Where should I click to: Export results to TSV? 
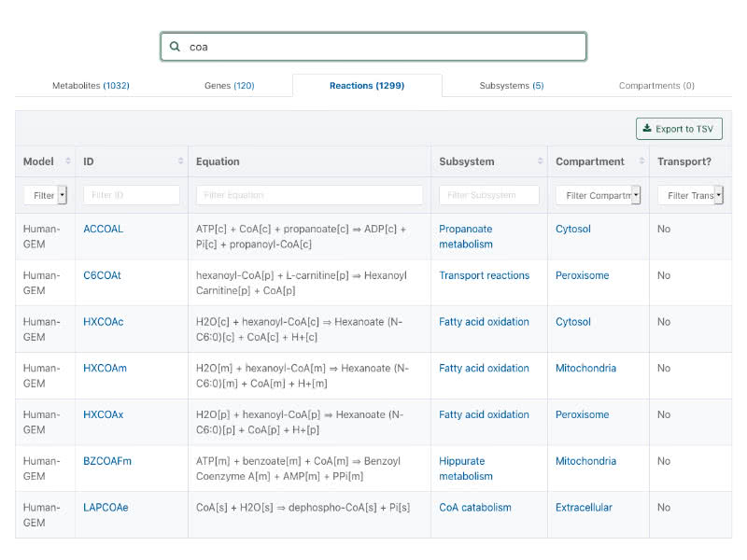click(x=679, y=129)
